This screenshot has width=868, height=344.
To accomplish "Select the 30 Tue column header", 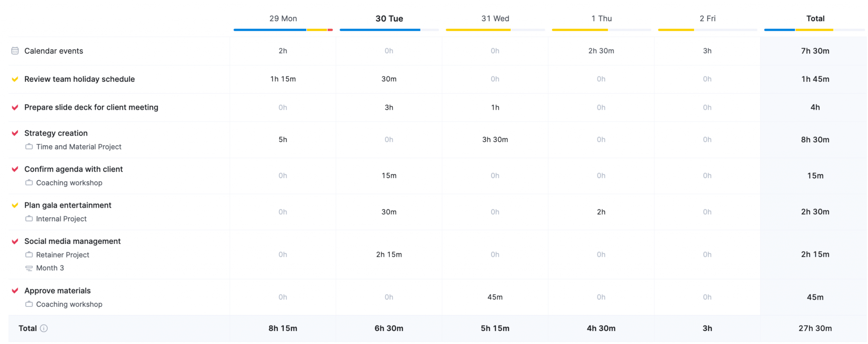I will pyautogui.click(x=389, y=19).
